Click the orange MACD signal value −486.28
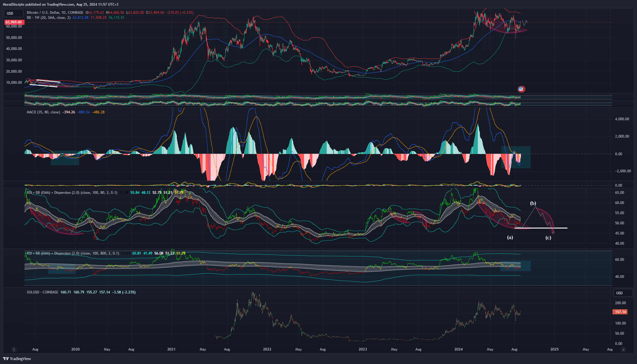The height and width of the screenshot is (364, 637). (98, 112)
